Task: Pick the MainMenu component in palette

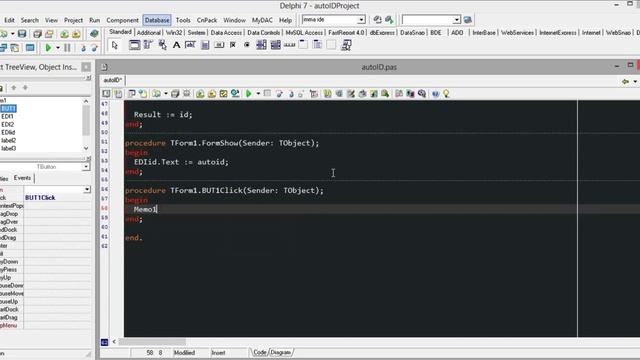Action: point(148,45)
